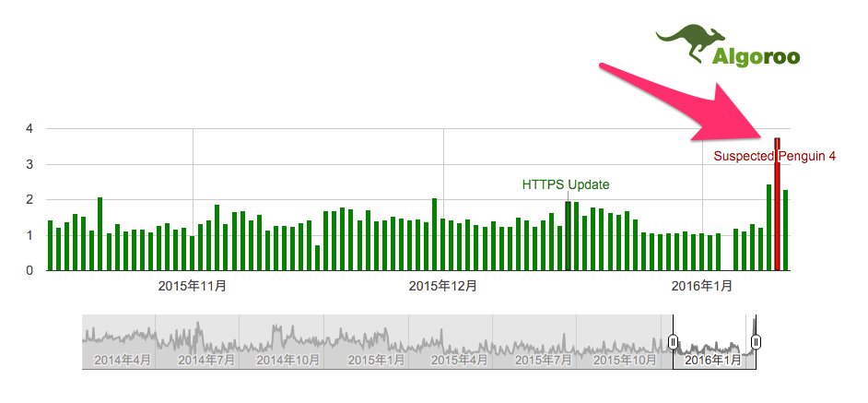Click the y-axis value 4
The height and width of the screenshot is (403, 868).
coord(29,128)
